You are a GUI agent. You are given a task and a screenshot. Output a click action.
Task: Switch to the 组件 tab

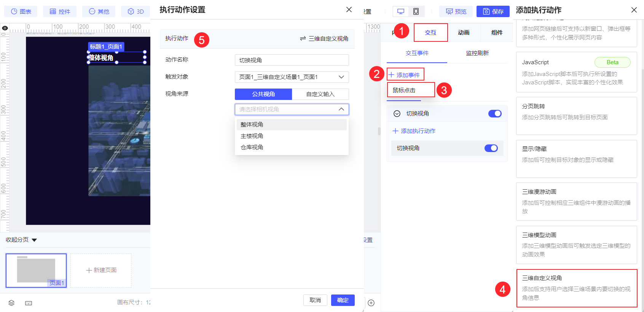497,32
